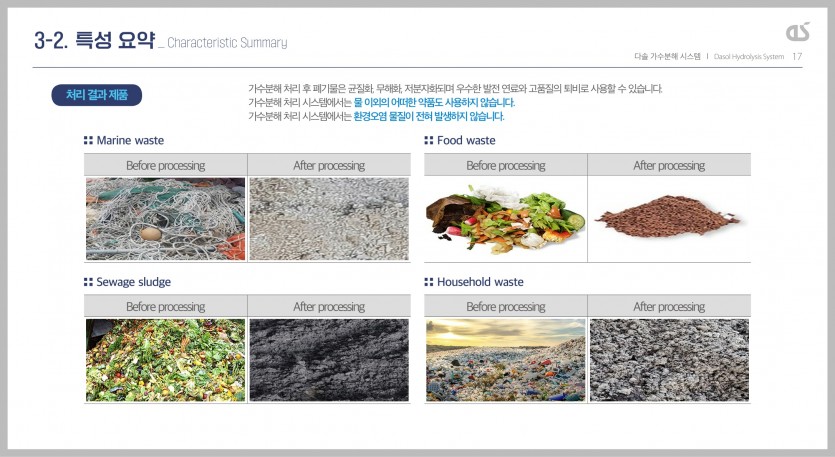The image size is (835, 457).
Task: Select the 처리 결과 제품 pill label
Action: tap(97, 95)
